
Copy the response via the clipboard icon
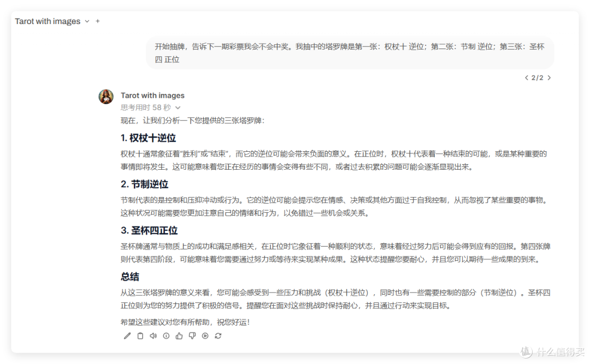[x=140, y=336]
